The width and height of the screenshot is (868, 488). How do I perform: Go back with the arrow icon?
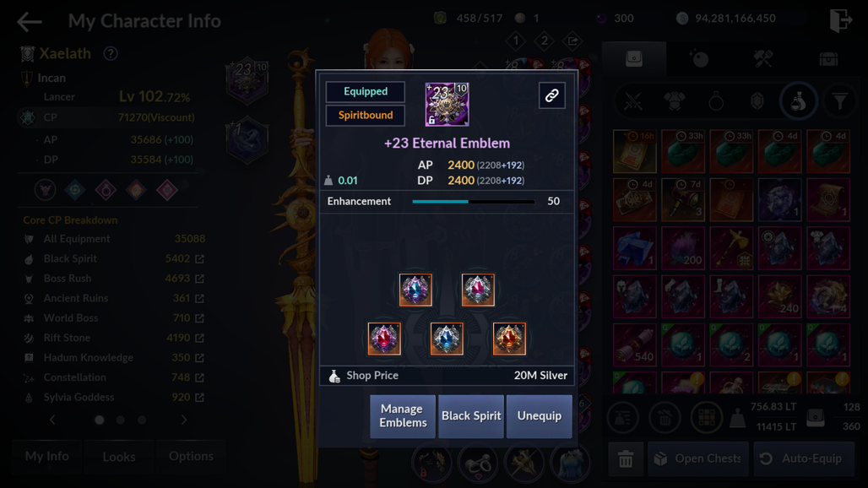30,22
